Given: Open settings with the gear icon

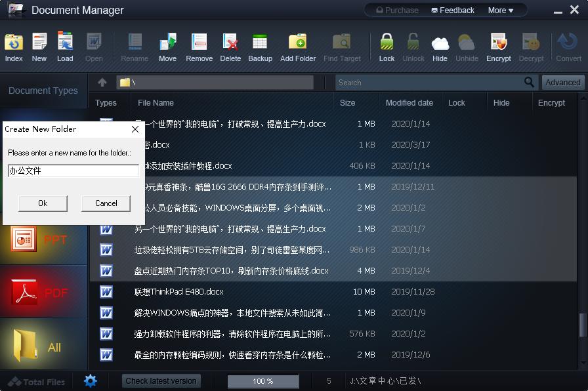Looking at the screenshot, I should point(90,381).
